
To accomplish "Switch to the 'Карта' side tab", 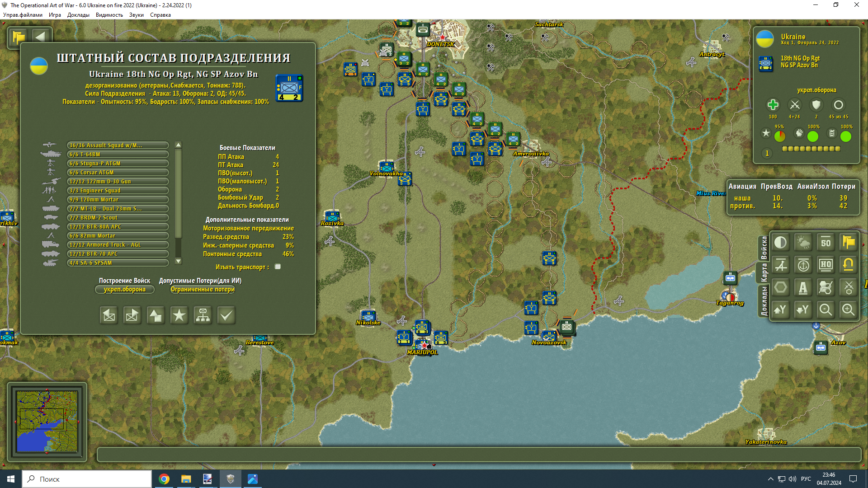I will 764,272.
